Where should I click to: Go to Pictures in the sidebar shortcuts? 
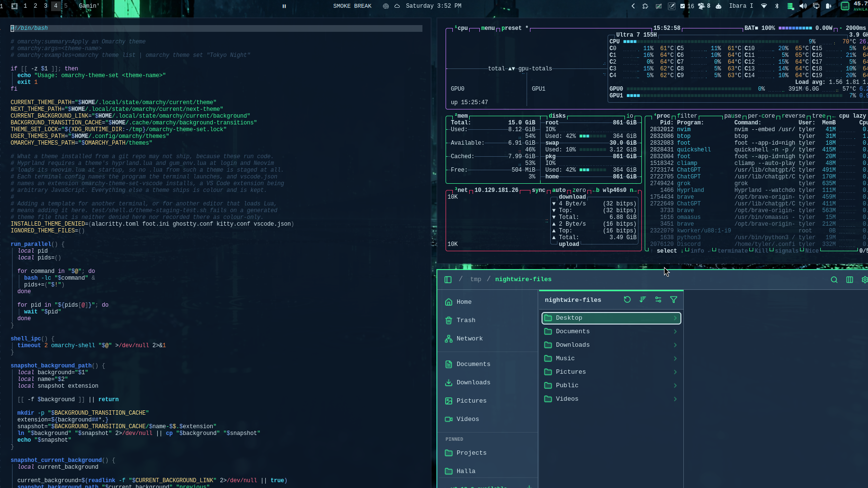click(488, 401)
